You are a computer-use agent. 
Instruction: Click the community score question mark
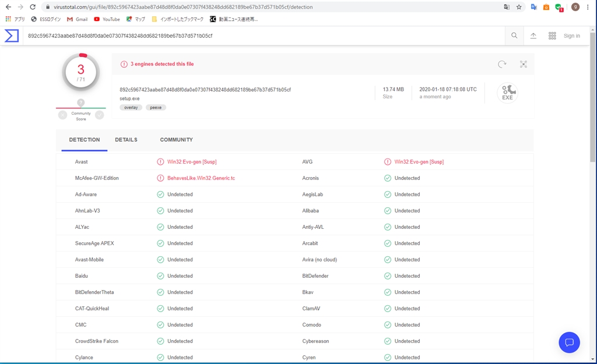click(x=80, y=103)
